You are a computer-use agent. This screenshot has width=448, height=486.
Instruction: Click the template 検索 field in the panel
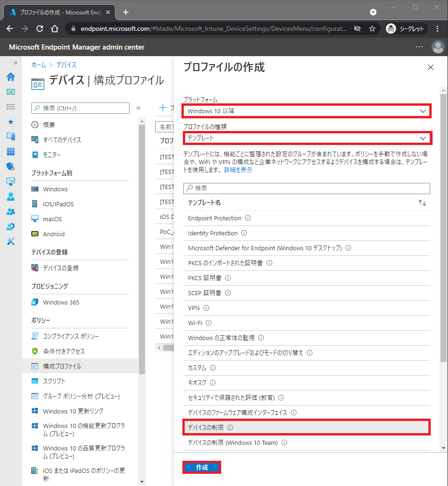click(x=307, y=188)
